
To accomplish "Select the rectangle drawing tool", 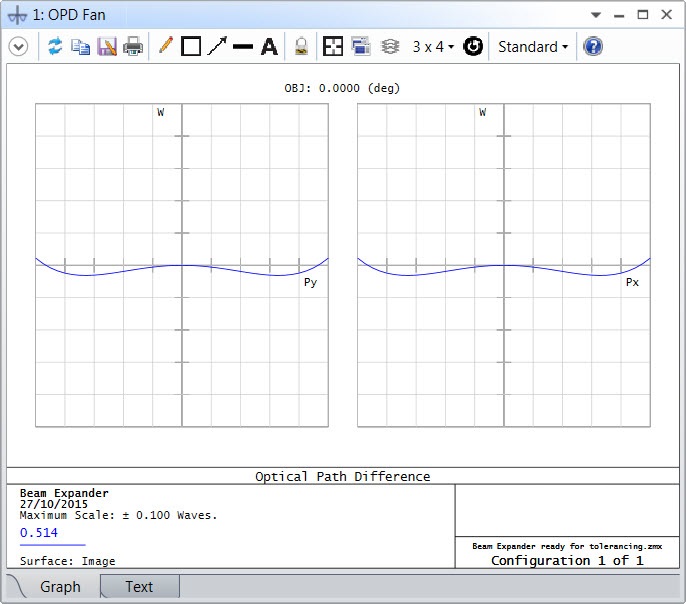I will (x=191, y=46).
